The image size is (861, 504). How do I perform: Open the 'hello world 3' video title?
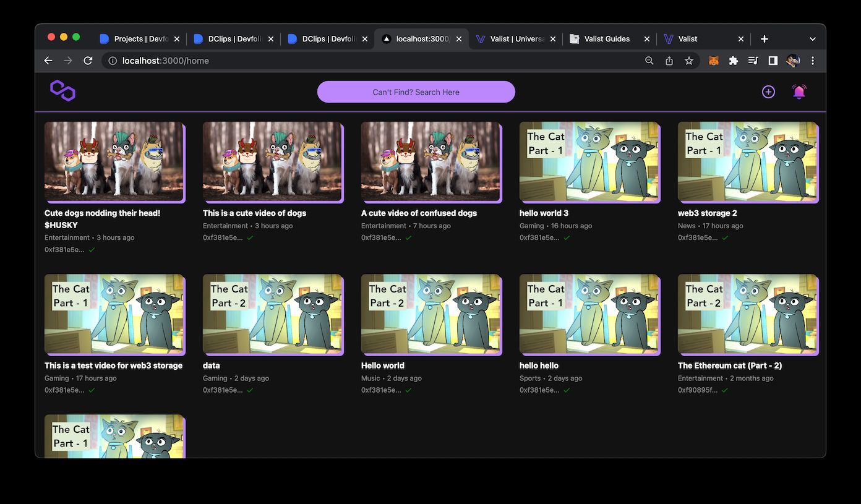(x=544, y=213)
